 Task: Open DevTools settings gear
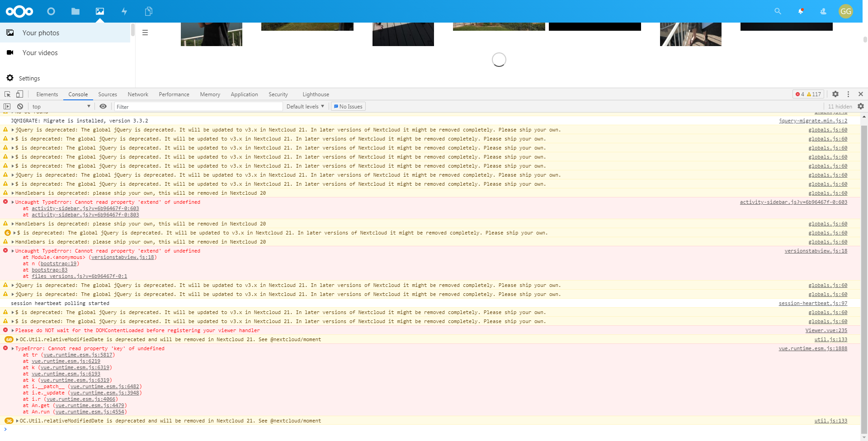835,94
